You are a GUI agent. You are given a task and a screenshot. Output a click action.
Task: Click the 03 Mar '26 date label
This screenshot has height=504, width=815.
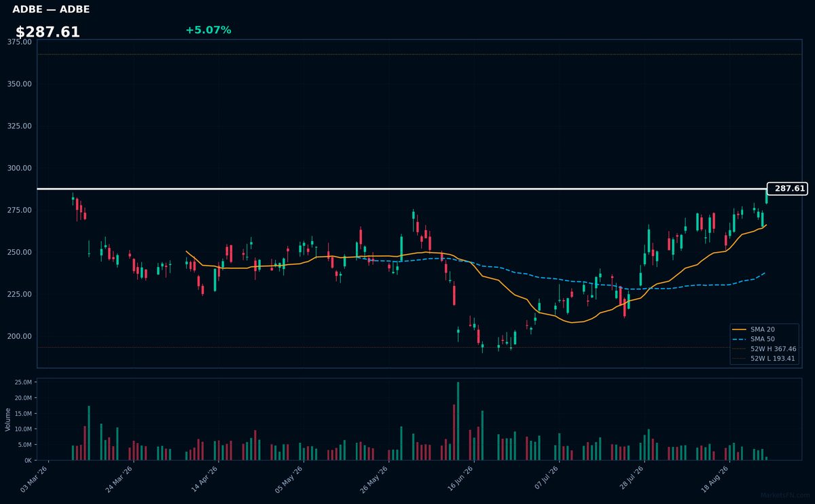pos(35,479)
